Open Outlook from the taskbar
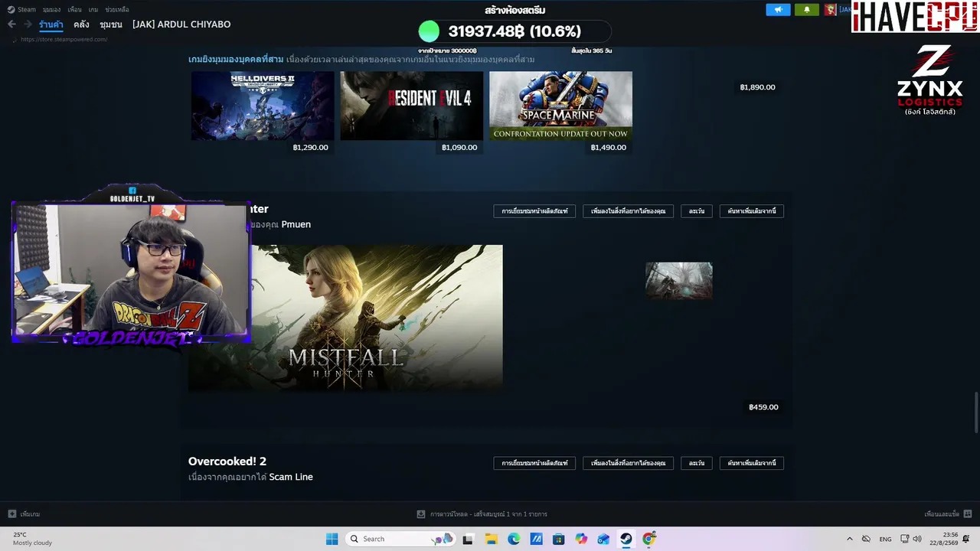The image size is (980, 551). (603, 539)
